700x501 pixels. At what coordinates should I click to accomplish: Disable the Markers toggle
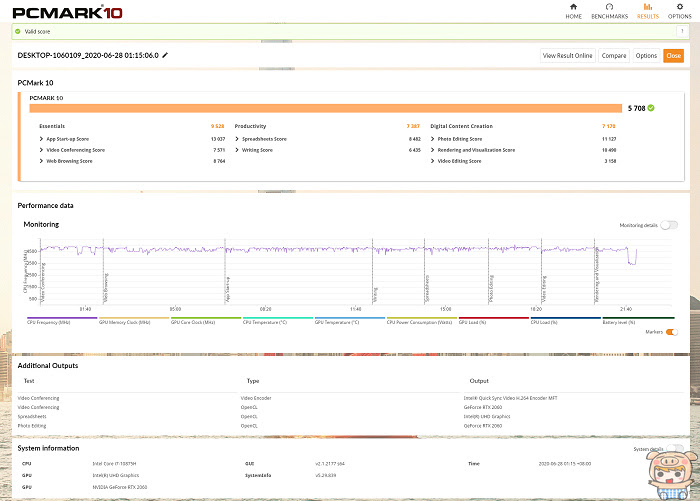click(x=671, y=332)
